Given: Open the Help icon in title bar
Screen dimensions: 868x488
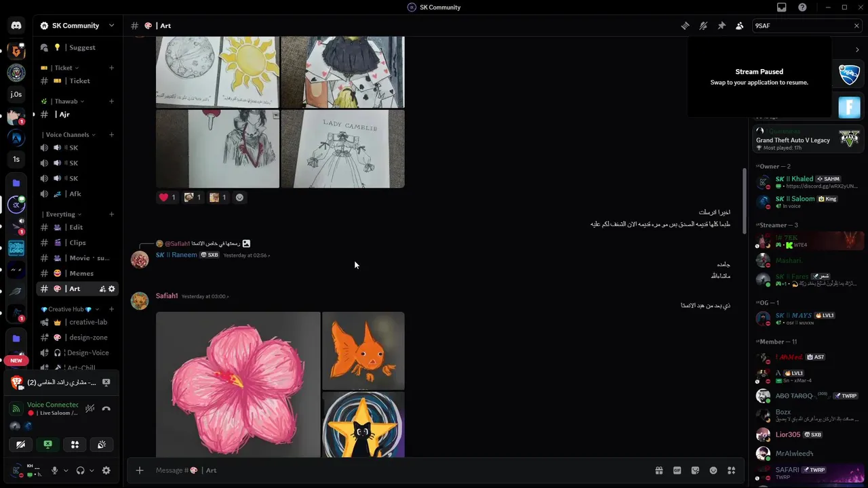Looking at the screenshot, I should [803, 7].
